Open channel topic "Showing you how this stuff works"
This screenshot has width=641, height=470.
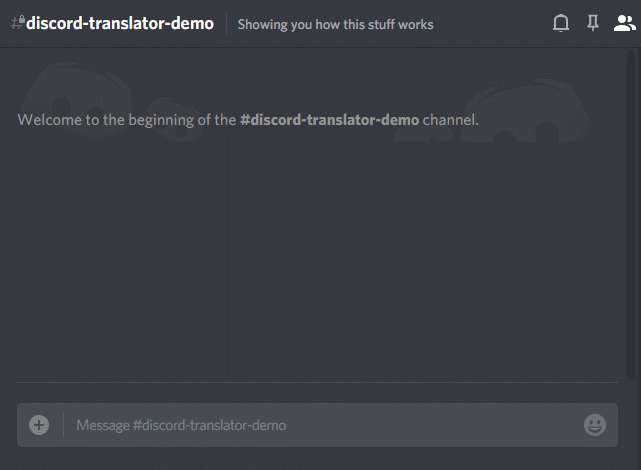click(x=336, y=25)
